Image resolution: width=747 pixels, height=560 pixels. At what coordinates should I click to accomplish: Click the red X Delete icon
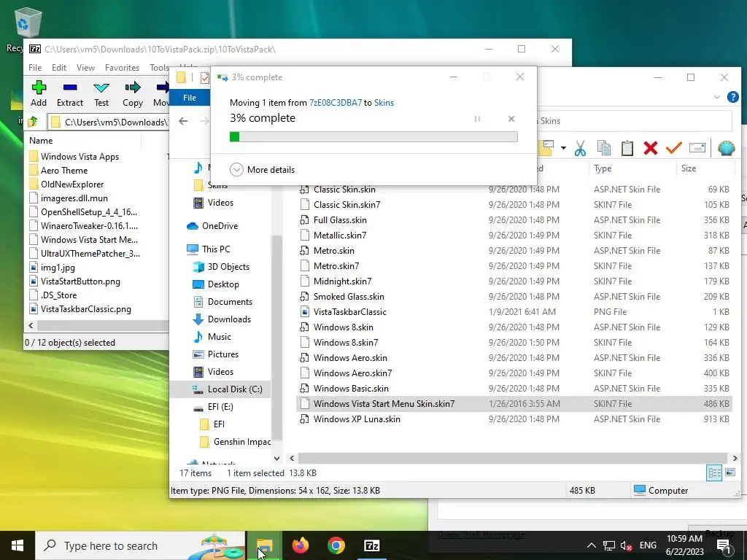[650, 148]
